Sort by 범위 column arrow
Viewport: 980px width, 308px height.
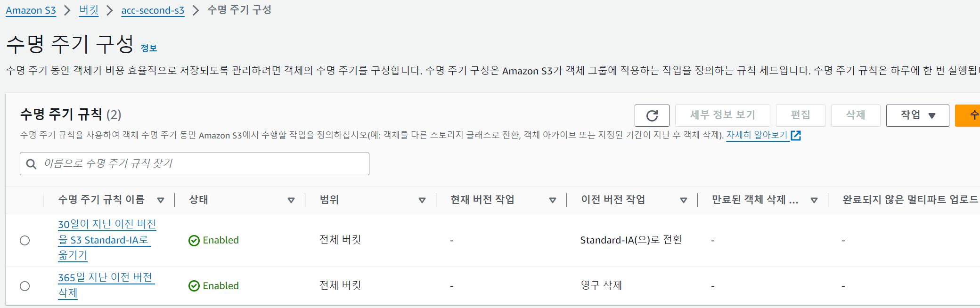point(422,200)
